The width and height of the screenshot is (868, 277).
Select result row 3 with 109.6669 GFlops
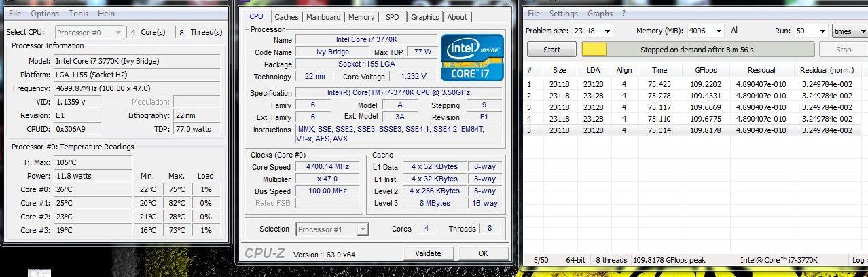click(x=693, y=107)
